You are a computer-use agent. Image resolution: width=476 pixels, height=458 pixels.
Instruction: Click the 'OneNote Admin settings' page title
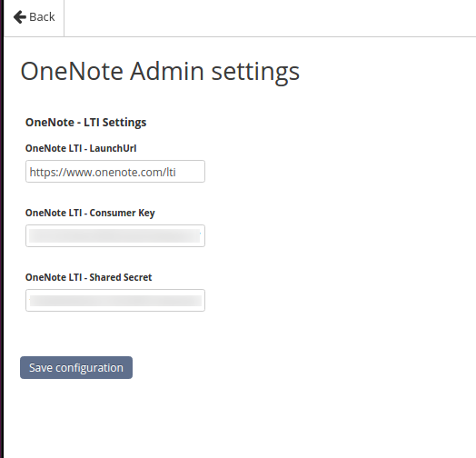(160, 72)
